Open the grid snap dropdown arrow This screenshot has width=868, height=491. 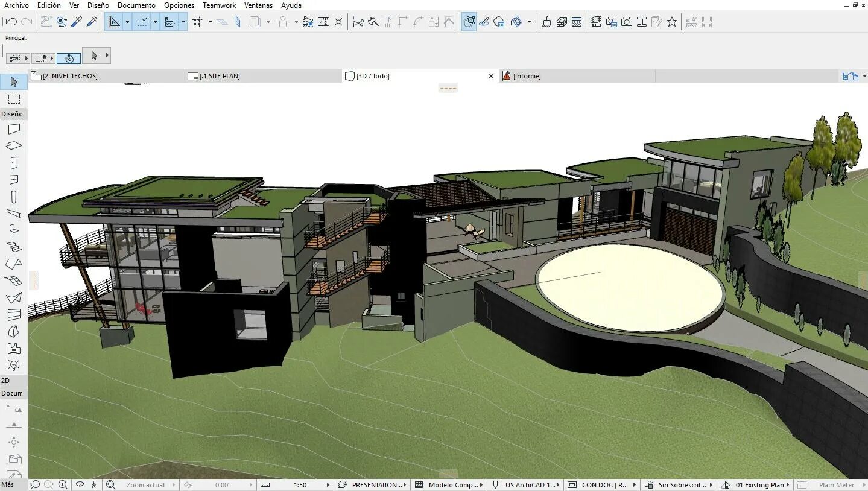tap(211, 22)
